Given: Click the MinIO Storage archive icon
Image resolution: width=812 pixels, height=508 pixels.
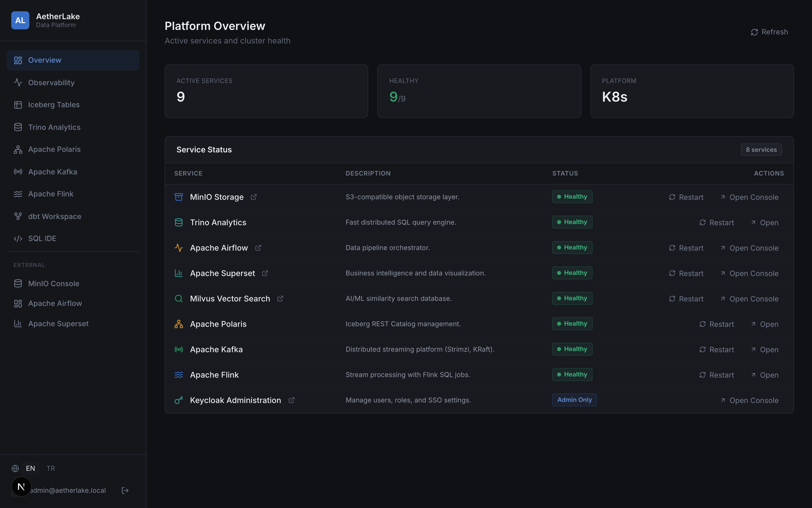Looking at the screenshot, I should [179, 197].
